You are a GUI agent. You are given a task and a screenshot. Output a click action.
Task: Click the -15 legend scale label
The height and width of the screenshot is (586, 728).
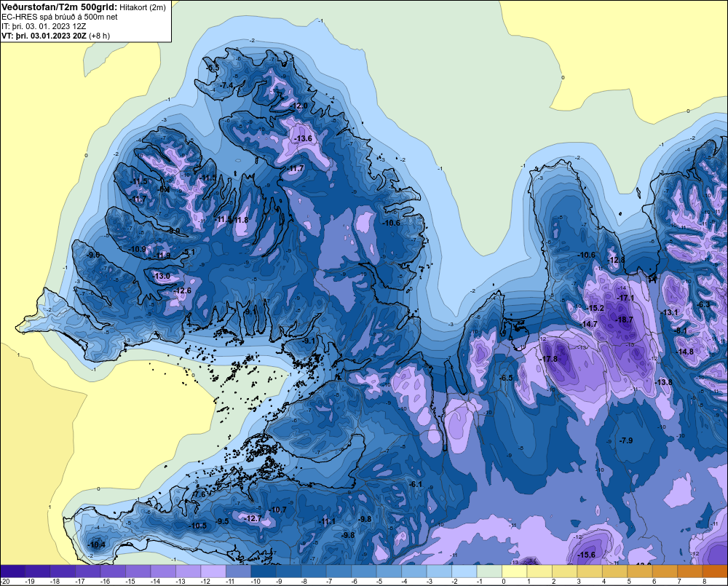coord(130,582)
